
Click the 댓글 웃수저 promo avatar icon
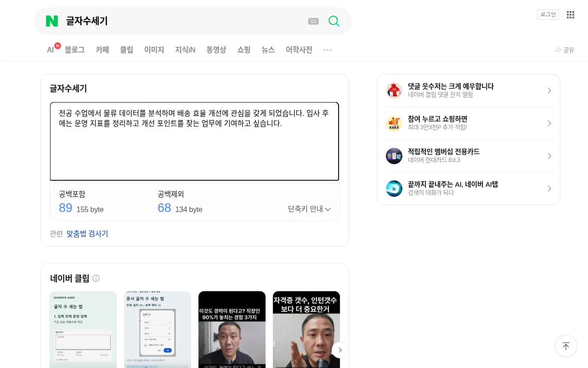(394, 91)
